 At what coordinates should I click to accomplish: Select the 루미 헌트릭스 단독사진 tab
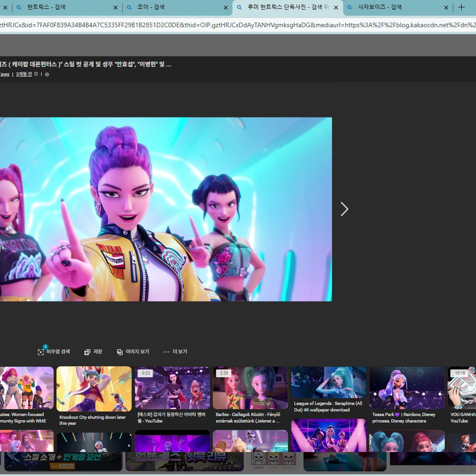[x=287, y=7]
